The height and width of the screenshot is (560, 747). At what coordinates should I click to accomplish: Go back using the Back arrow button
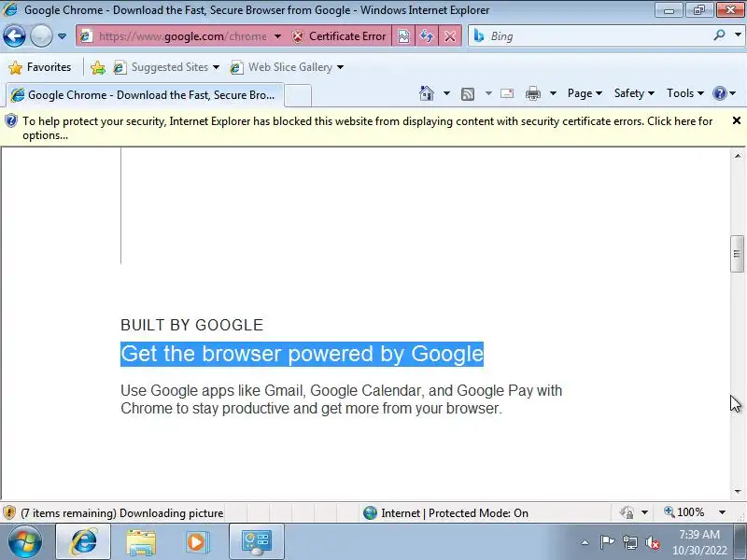point(14,36)
